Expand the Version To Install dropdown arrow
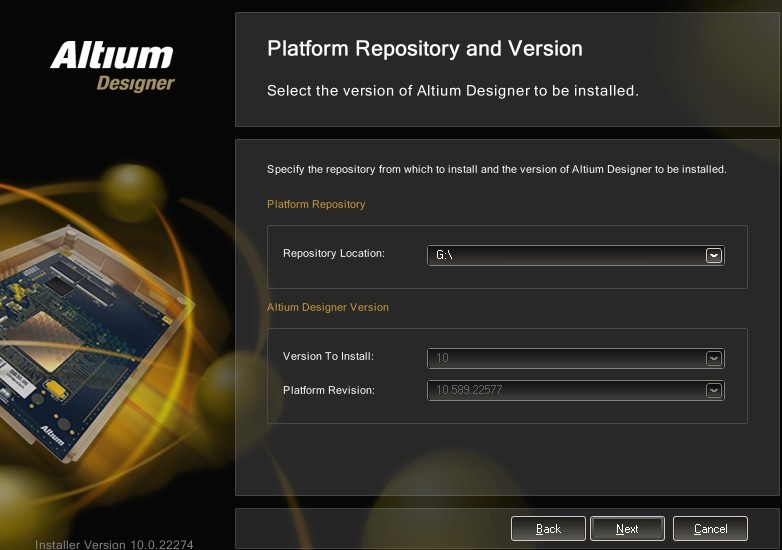The image size is (782, 550). [x=714, y=358]
